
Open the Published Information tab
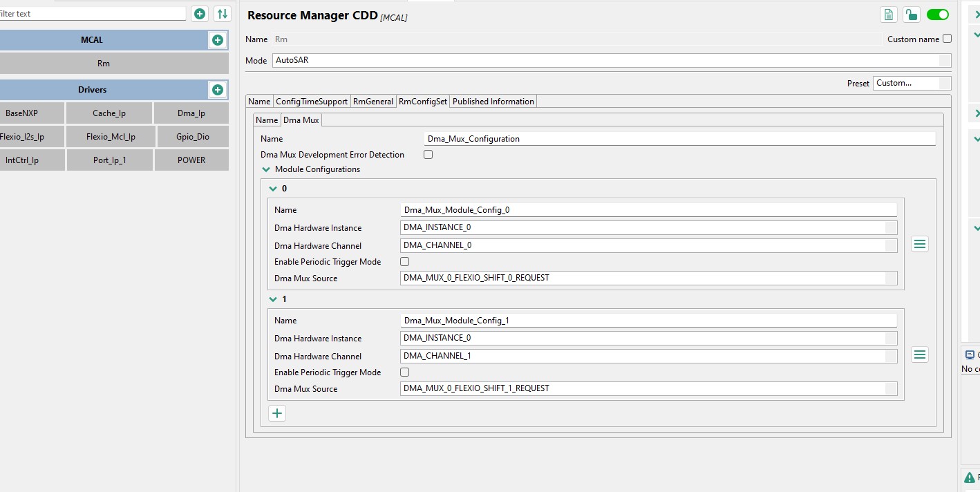pyautogui.click(x=493, y=102)
